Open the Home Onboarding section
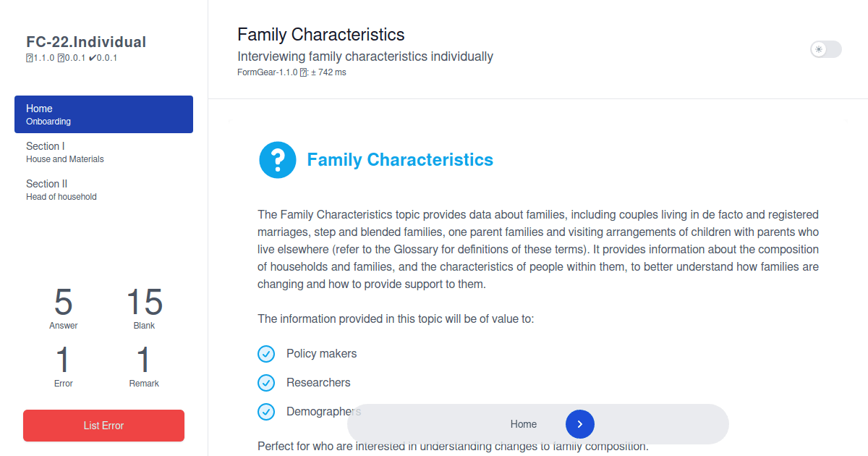Screen dimensions: 868x456 click(103, 114)
